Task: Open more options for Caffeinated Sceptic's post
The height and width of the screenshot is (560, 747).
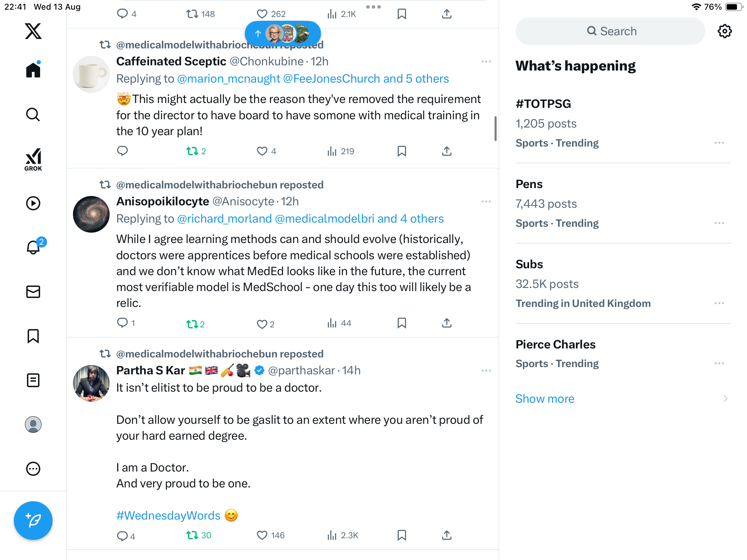Action: pos(486,62)
